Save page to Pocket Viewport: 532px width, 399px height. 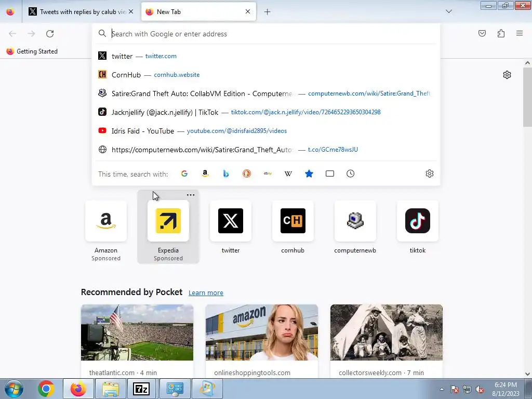[482, 33]
